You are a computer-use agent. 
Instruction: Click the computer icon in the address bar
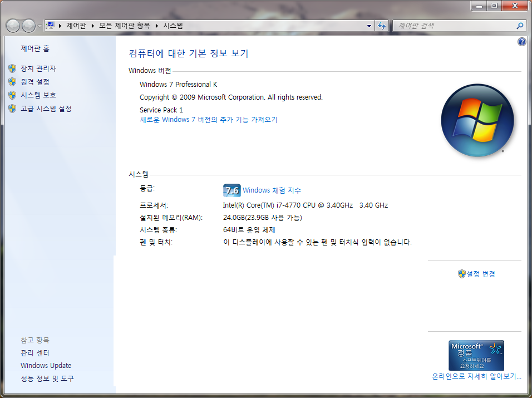(51, 26)
